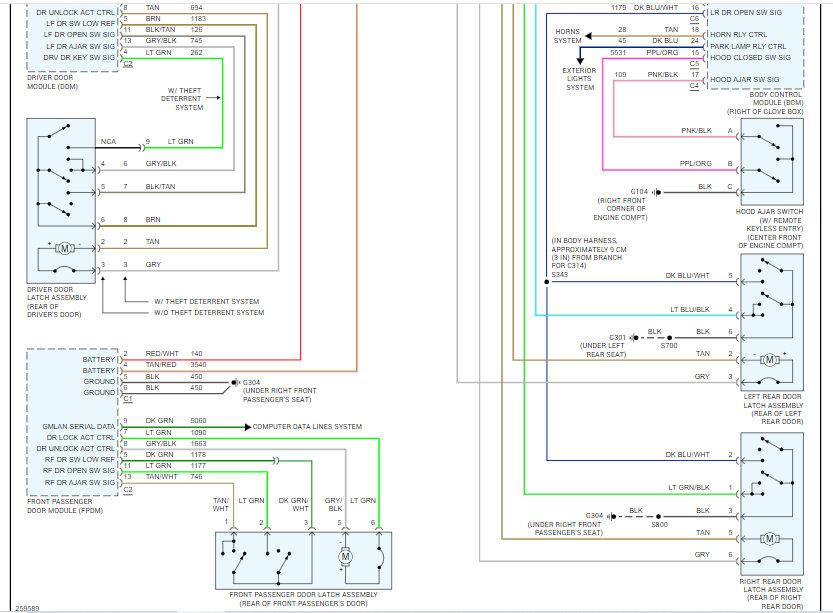The image size is (833, 613).
Task: Click the TAN/RED wire label
Action: click(x=161, y=364)
